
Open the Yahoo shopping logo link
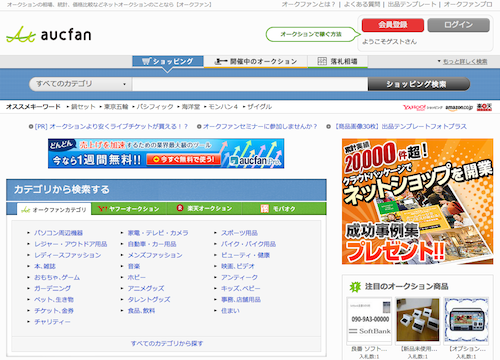pyautogui.click(x=422, y=107)
